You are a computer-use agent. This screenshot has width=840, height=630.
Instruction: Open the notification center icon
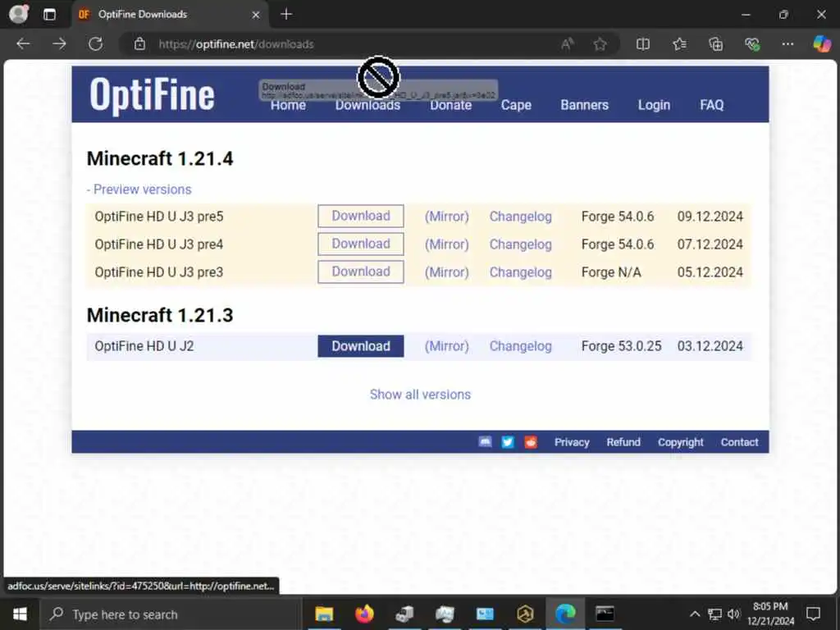[813, 614]
